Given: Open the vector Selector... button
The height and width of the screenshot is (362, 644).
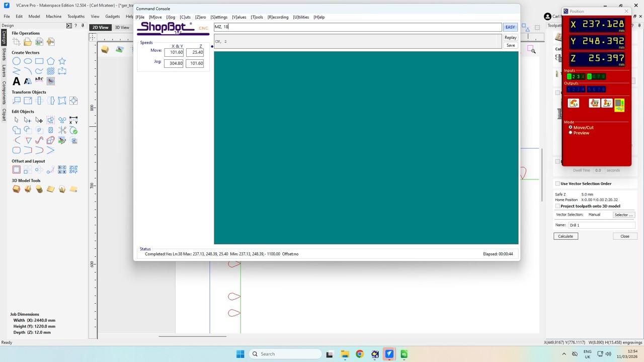Looking at the screenshot, I should tap(623, 215).
